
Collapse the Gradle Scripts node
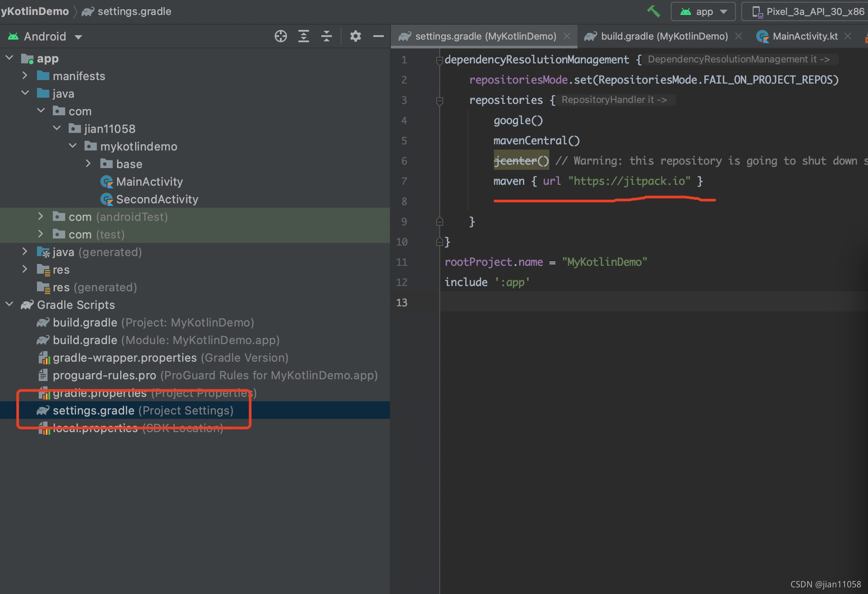pyautogui.click(x=9, y=304)
